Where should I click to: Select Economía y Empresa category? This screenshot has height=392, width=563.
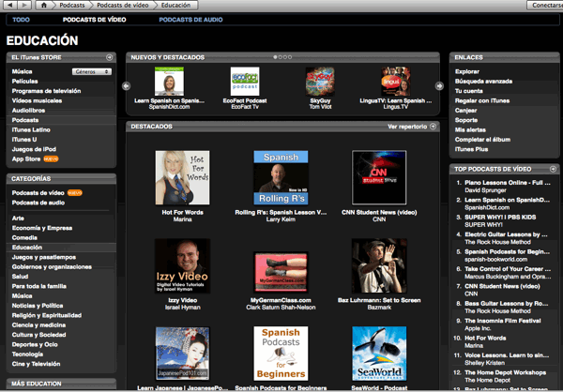(x=42, y=228)
